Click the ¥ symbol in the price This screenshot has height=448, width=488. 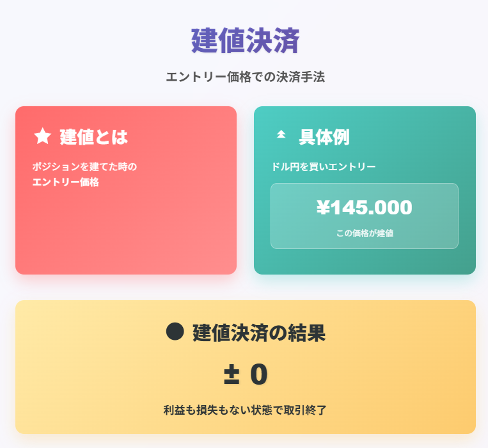[323, 207]
